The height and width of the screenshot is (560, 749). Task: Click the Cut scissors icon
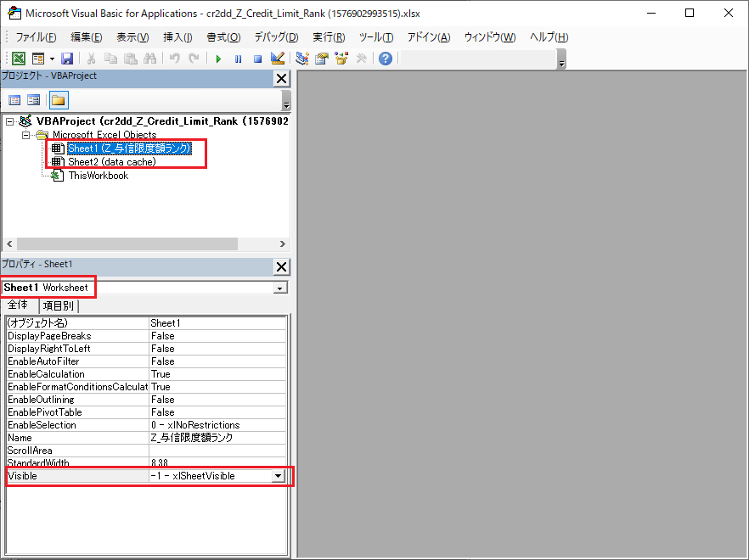click(x=91, y=59)
